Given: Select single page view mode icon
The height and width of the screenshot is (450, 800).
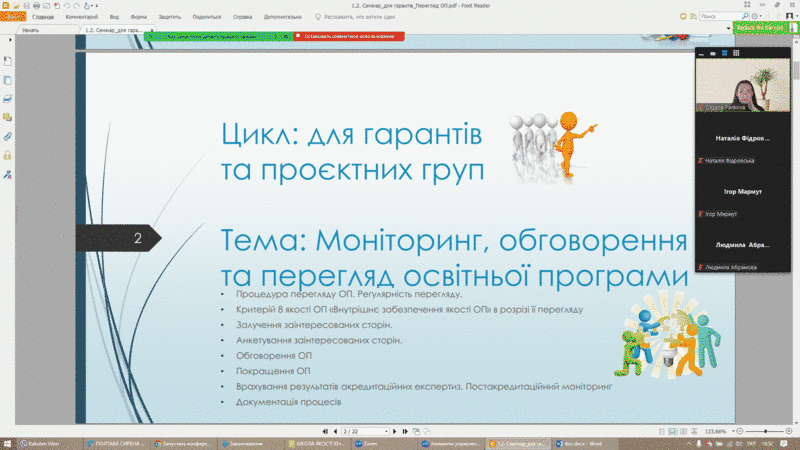Looking at the screenshot, I should pyautogui.click(x=662, y=432).
